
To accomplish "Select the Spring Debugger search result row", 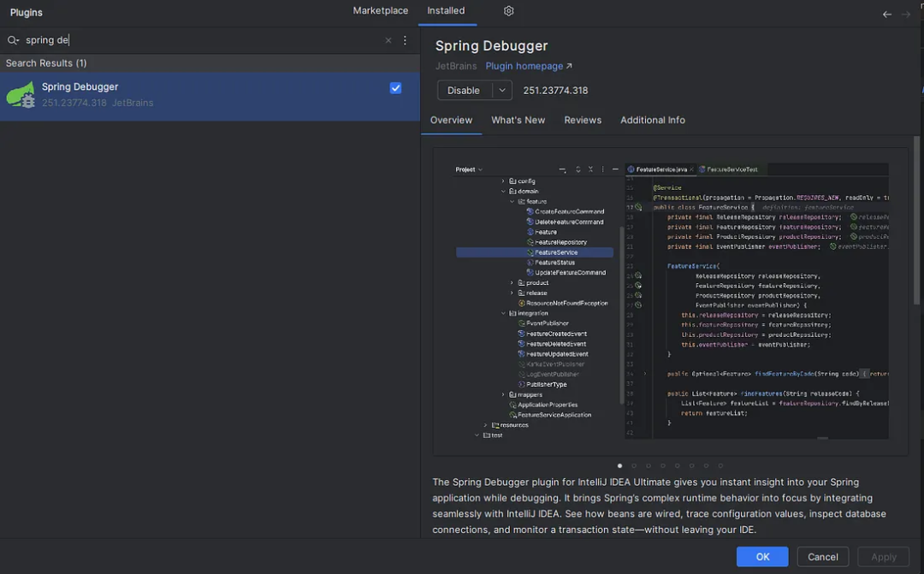I will (x=210, y=97).
